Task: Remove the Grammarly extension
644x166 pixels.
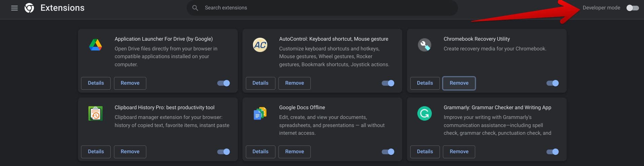Action: (x=459, y=152)
